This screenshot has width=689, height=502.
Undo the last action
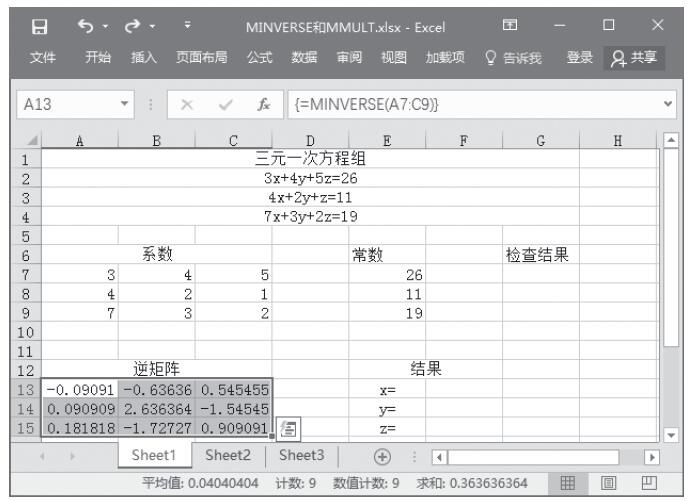85,22
